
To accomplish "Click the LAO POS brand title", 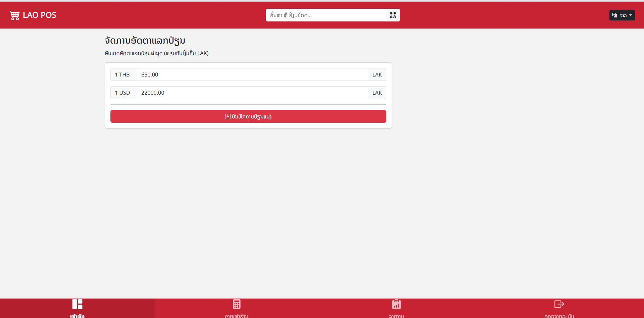I will click(x=39, y=15).
